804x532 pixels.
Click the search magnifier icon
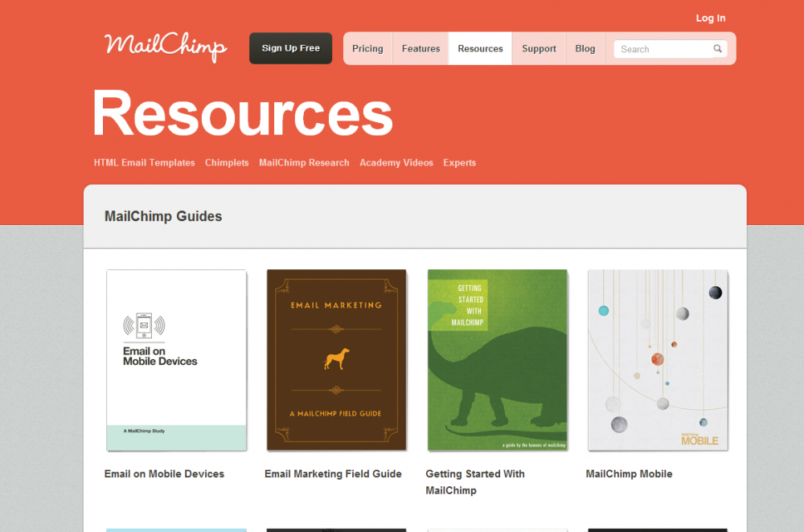[x=717, y=49]
